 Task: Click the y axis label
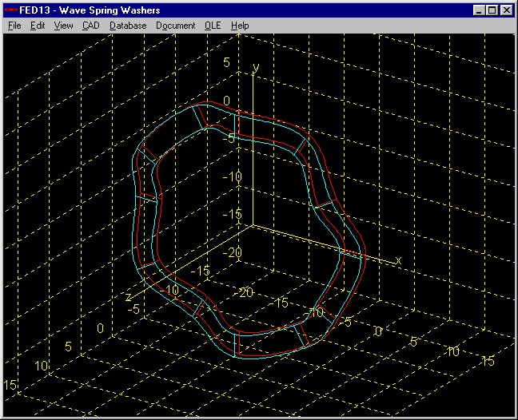pos(255,67)
